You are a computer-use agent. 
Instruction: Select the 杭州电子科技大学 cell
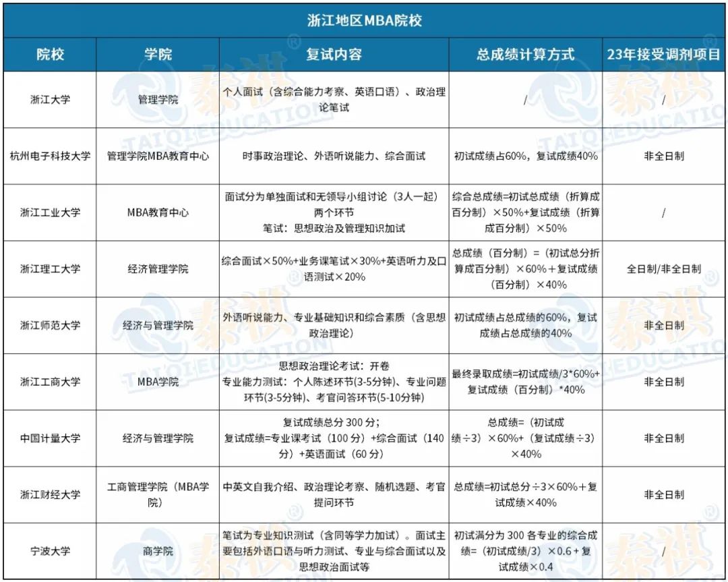point(50,156)
